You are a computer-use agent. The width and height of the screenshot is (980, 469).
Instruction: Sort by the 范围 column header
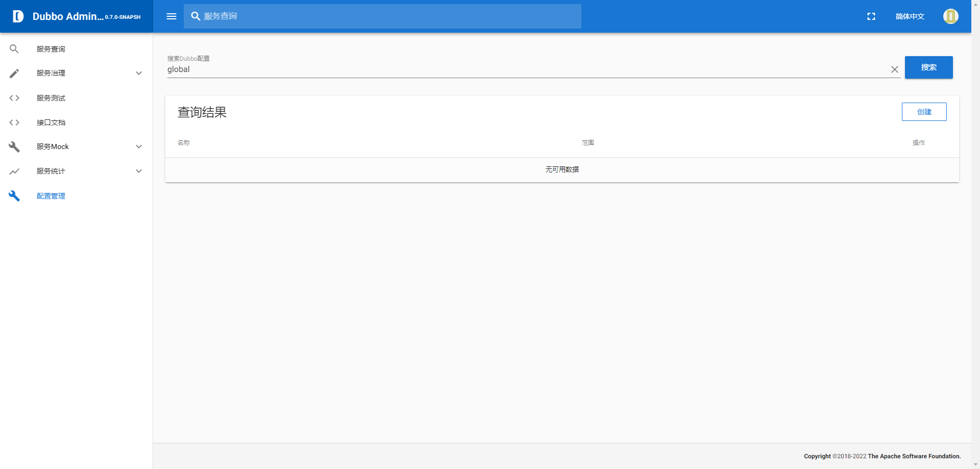click(x=587, y=143)
